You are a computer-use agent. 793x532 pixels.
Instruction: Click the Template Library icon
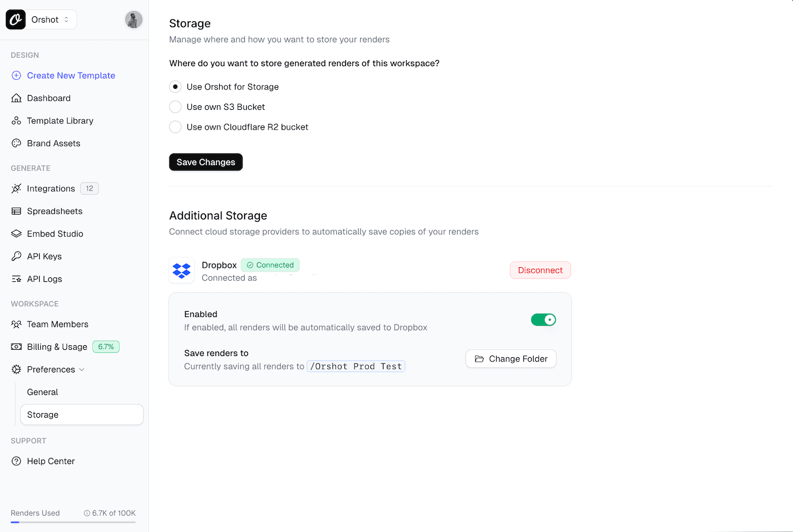click(x=16, y=121)
